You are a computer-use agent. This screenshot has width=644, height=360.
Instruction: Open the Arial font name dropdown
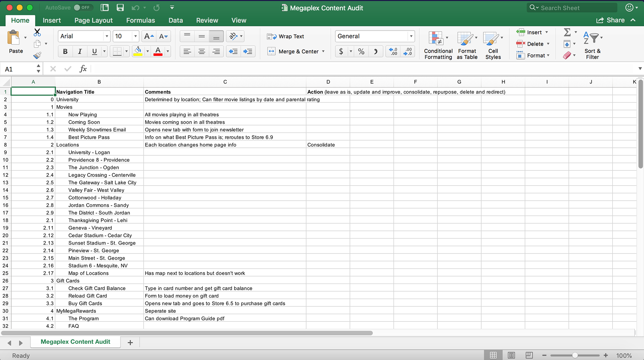point(107,36)
